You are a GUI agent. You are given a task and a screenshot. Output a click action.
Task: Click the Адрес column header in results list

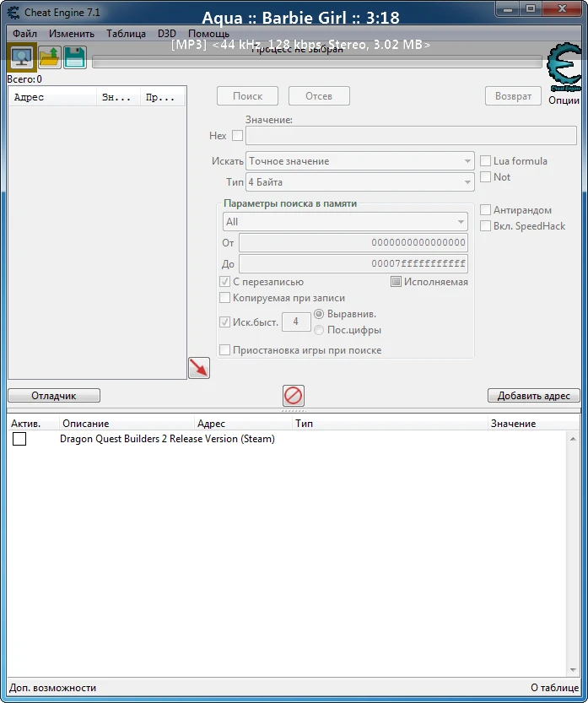tap(53, 97)
